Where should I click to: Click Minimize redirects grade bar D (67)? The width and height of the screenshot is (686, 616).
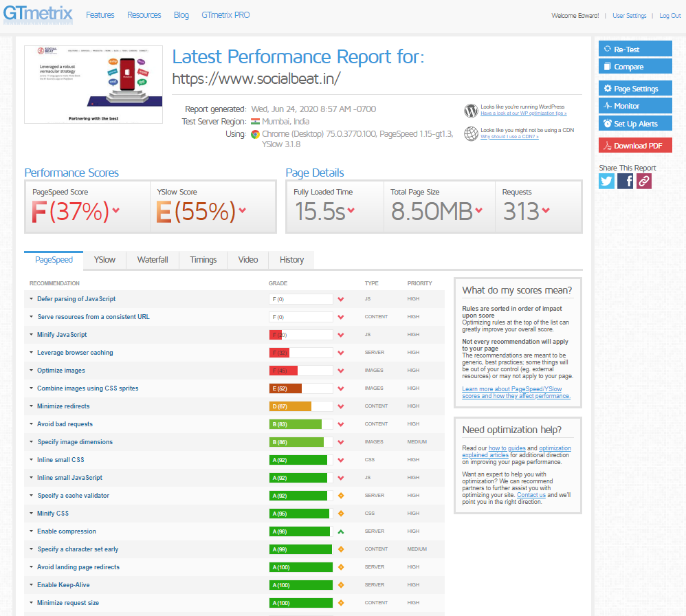click(x=301, y=407)
